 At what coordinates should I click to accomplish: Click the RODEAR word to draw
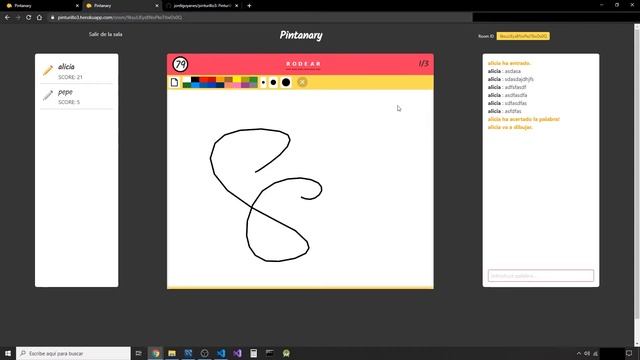(x=303, y=64)
